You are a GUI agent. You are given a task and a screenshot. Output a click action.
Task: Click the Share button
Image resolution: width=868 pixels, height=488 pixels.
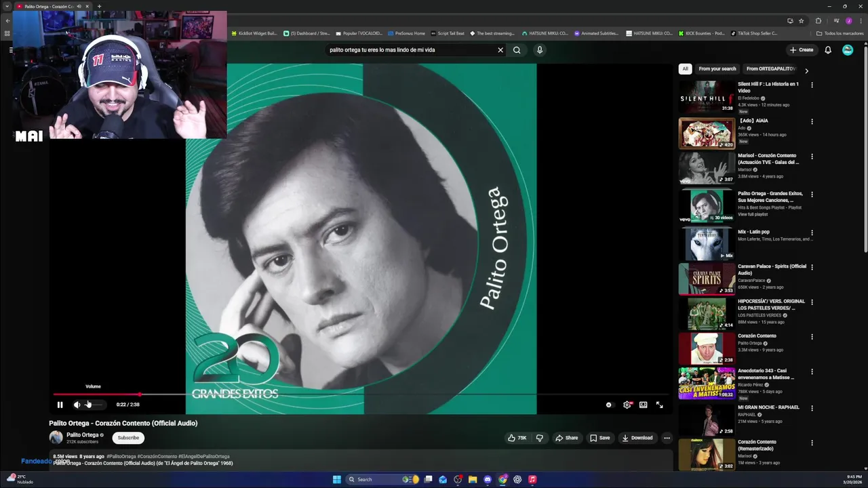click(x=567, y=438)
